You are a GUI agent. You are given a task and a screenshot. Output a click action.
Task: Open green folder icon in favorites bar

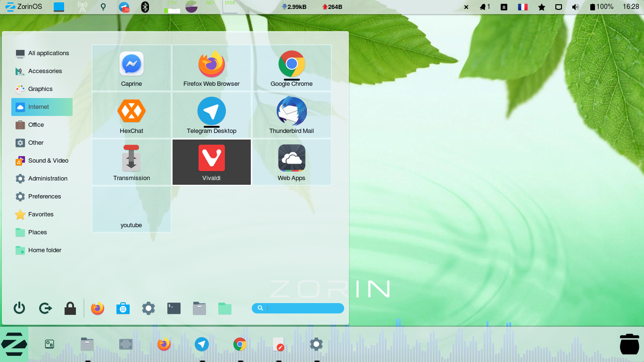225,308
